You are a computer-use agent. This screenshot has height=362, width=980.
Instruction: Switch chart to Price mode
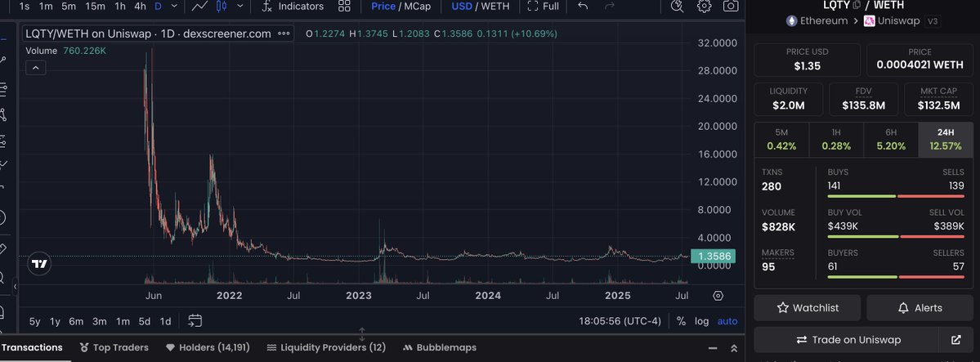[x=383, y=7]
